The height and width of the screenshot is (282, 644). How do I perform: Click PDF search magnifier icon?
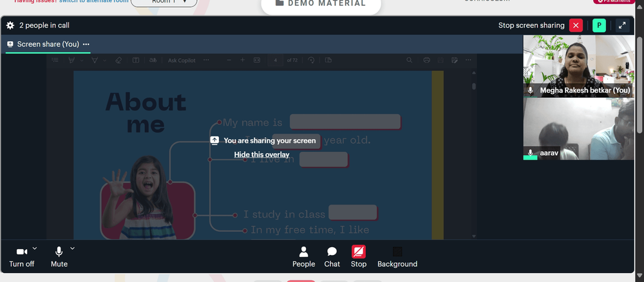click(410, 61)
